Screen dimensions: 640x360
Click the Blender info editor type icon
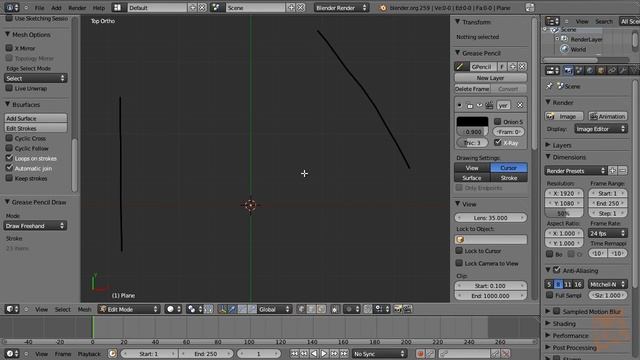[11, 7]
